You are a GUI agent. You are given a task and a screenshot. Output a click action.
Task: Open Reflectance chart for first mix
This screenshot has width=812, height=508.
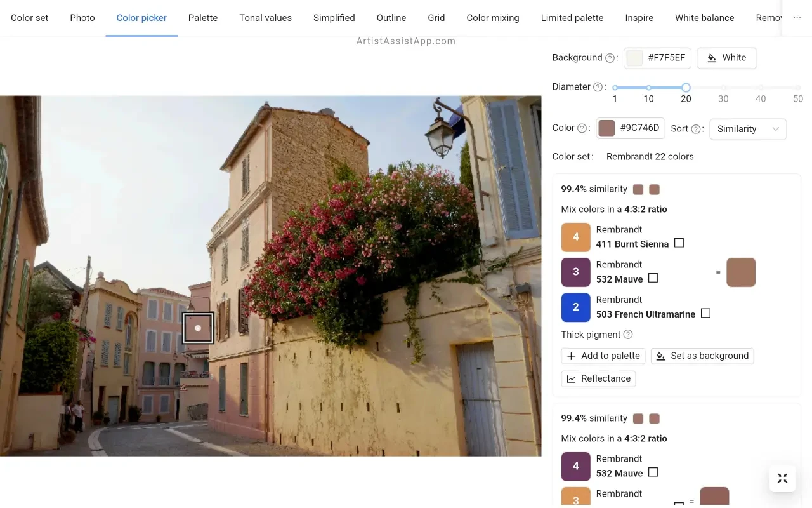click(x=598, y=378)
